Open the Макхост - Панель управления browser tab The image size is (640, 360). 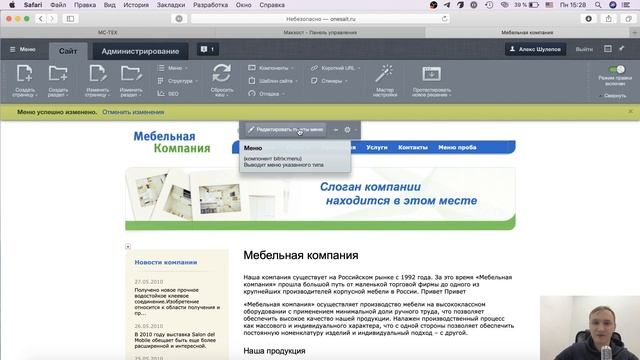coord(320,32)
